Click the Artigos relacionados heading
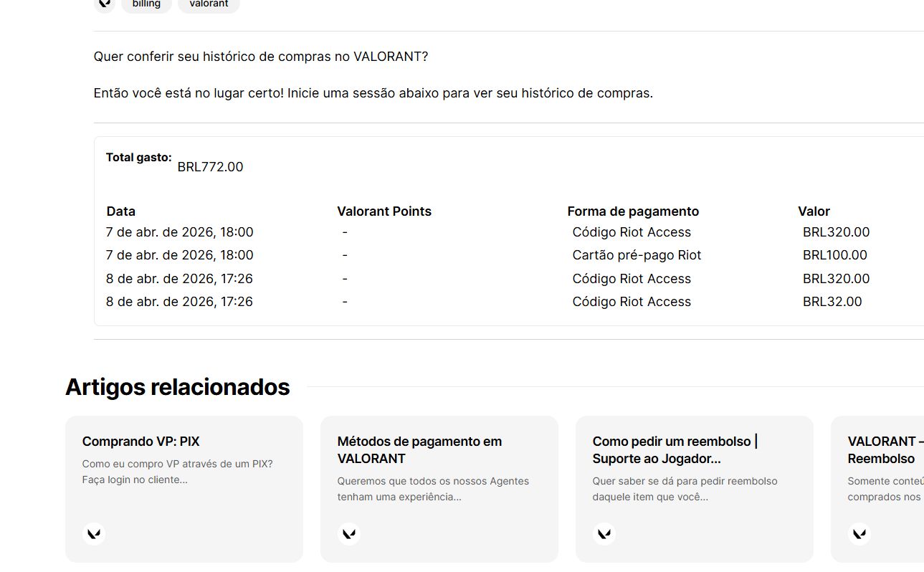The height and width of the screenshot is (572, 924). 178,387
